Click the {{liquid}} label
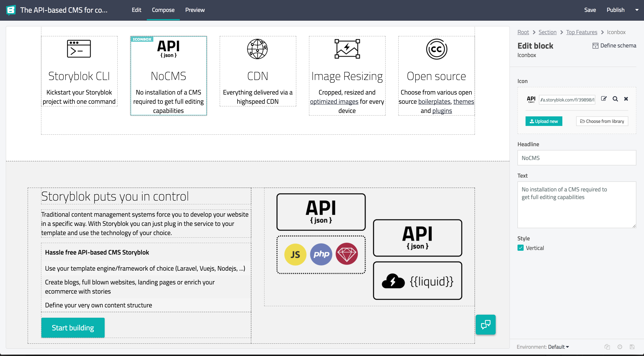 click(x=431, y=281)
